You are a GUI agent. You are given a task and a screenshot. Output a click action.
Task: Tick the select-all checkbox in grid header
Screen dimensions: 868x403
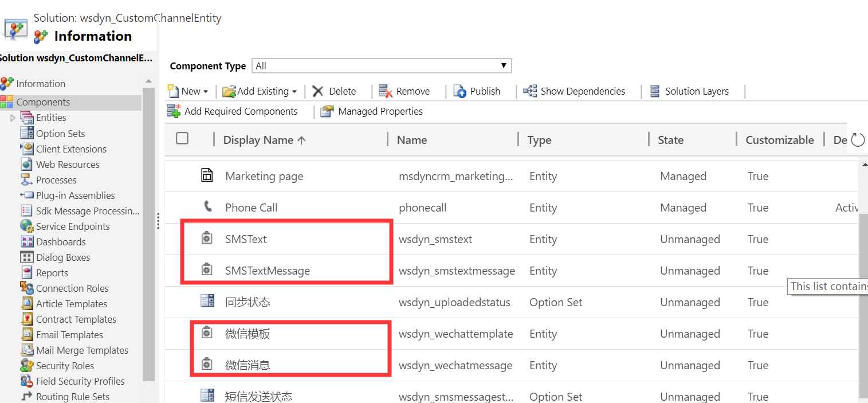click(x=182, y=138)
